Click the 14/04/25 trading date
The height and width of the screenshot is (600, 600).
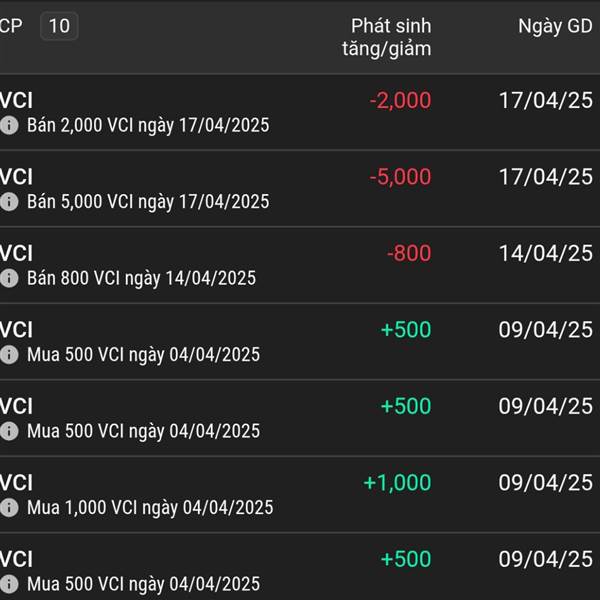(546, 253)
